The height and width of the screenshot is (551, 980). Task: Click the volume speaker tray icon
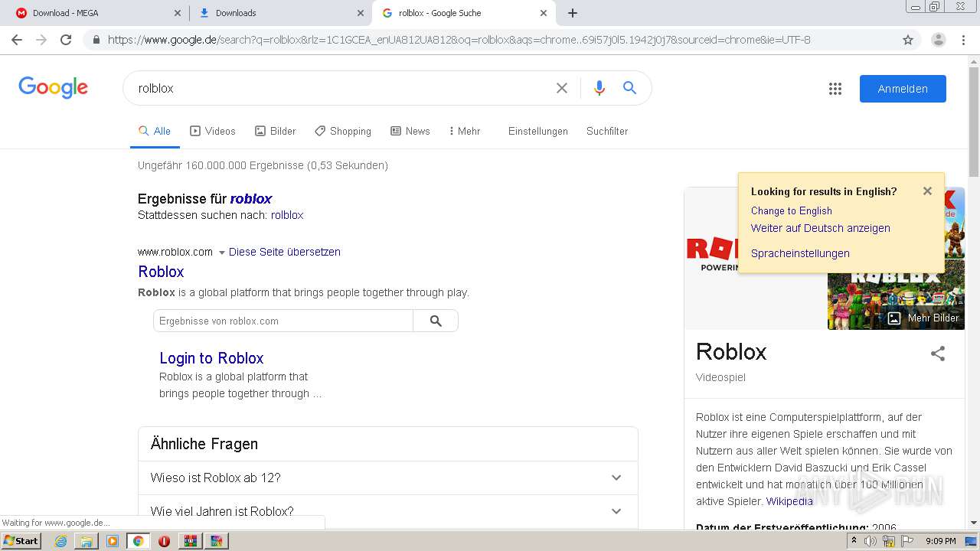pos(870,541)
